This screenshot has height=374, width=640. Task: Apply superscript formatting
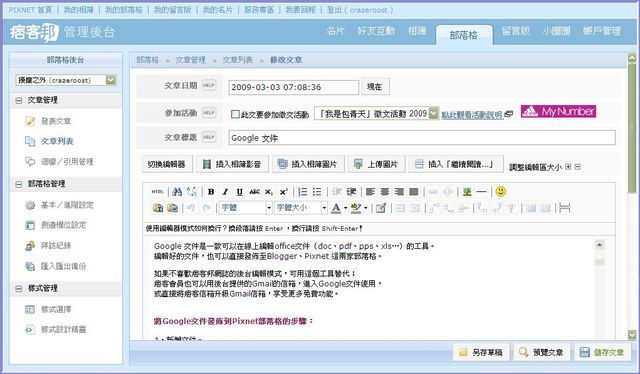284,191
